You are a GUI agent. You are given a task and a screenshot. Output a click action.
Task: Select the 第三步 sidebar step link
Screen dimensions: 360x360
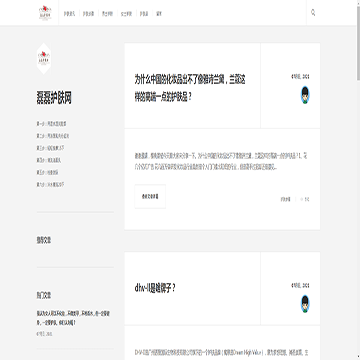click(50, 148)
